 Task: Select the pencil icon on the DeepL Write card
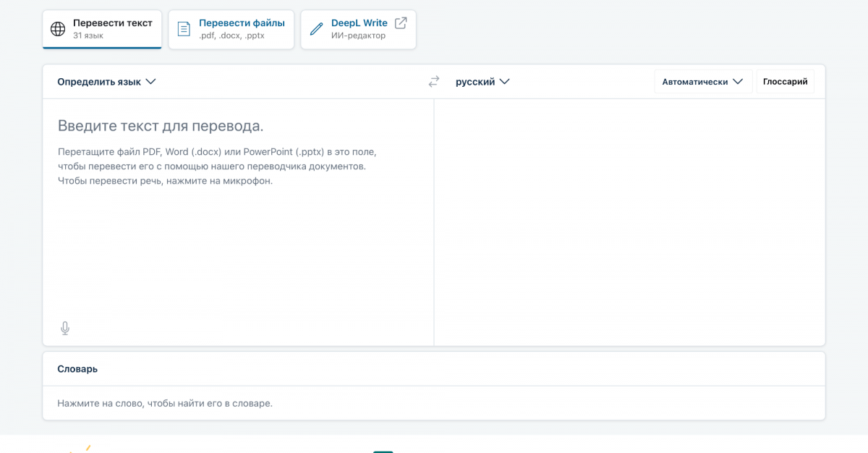pyautogui.click(x=316, y=29)
